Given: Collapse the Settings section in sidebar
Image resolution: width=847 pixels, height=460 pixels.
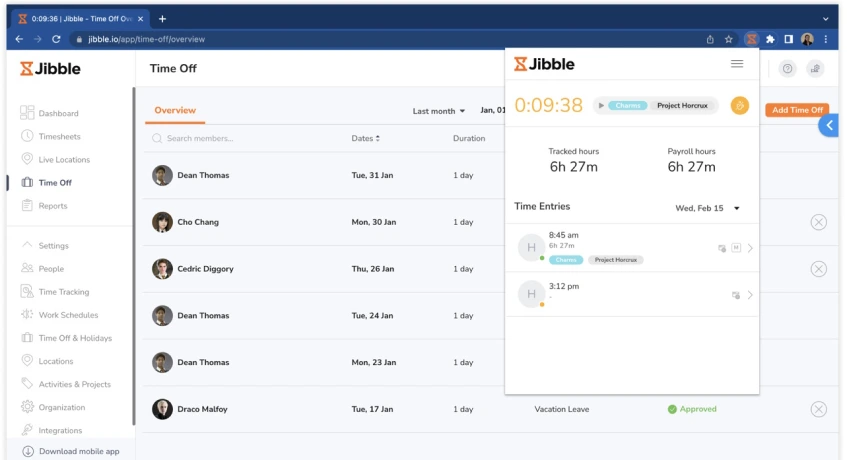Looking at the screenshot, I should pyautogui.click(x=27, y=245).
